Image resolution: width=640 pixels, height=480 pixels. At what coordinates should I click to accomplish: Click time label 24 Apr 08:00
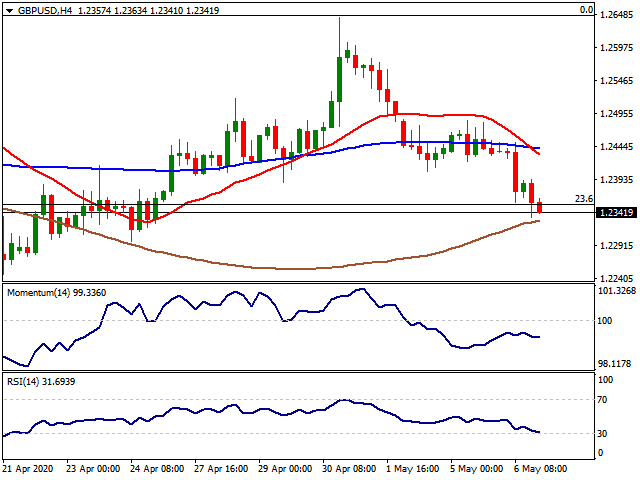[157, 469]
